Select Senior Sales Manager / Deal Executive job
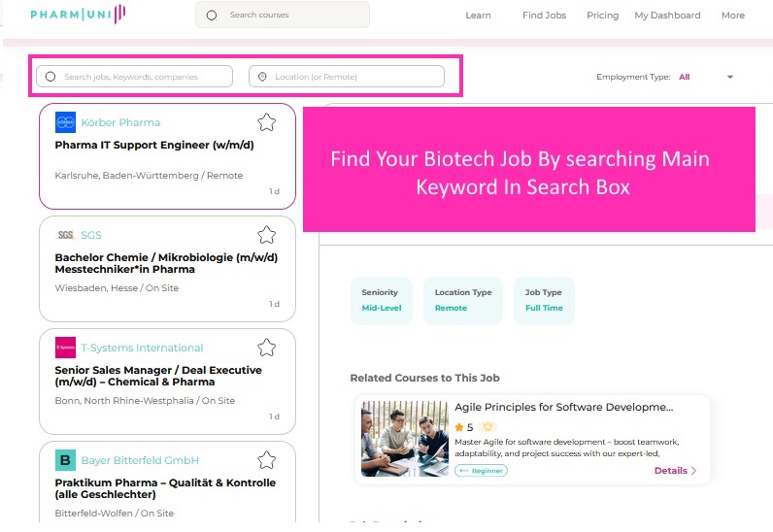 (x=158, y=376)
